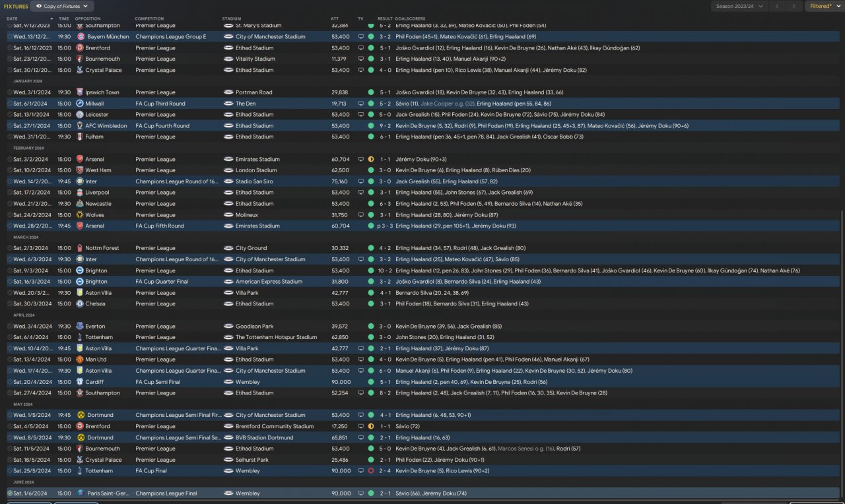Untick the selection circle for Sat, 1/6/2024 Paris Saint-Germain
Image resolution: width=845 pixels, height=504 pixels.
click(10, 493)
